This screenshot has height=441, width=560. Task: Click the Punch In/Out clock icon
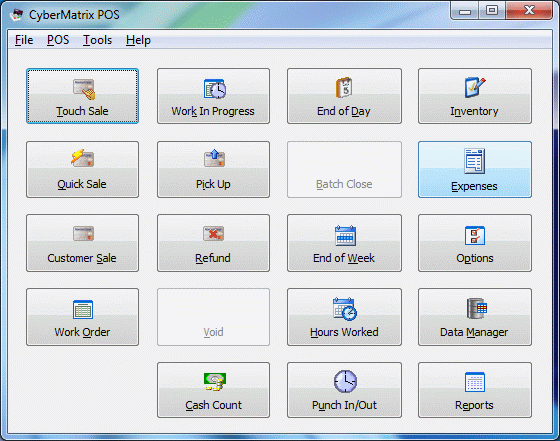345,381
